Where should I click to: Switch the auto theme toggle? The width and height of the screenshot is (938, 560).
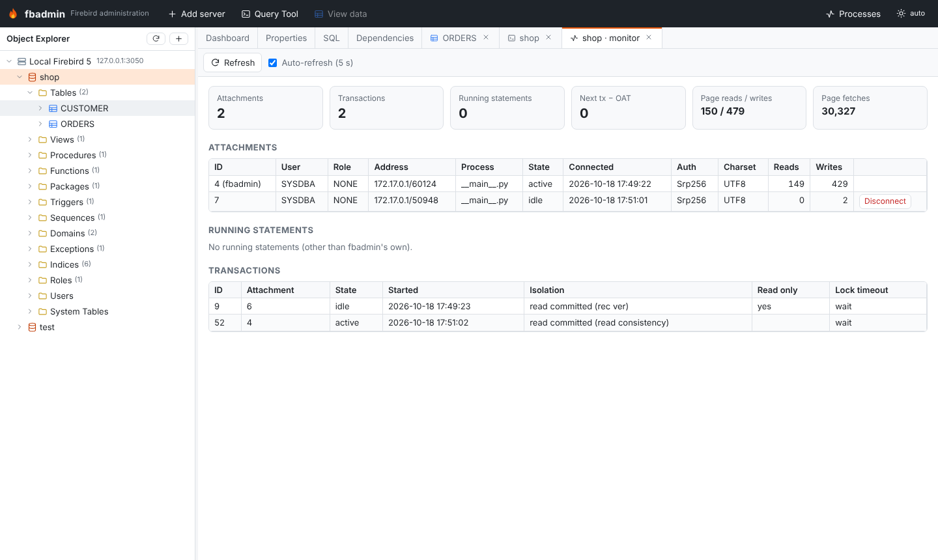(911, 14)
